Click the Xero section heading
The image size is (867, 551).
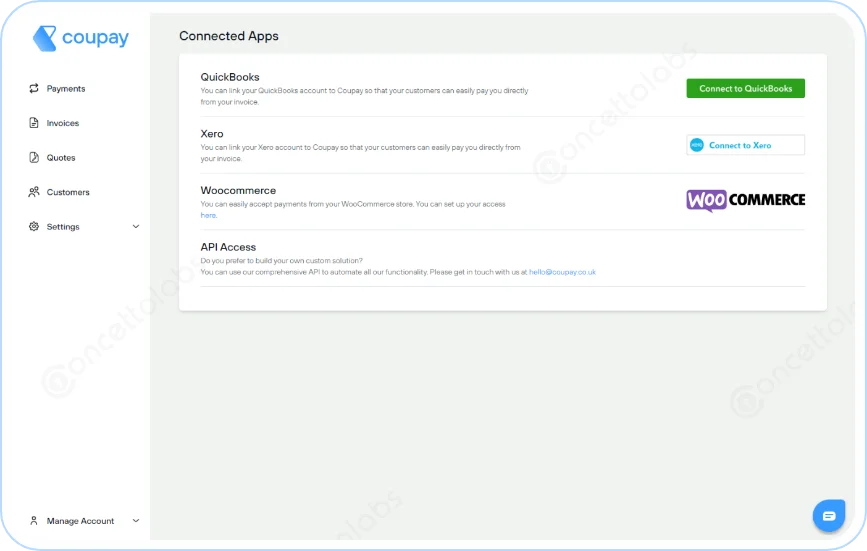click(x=212, y=134)
